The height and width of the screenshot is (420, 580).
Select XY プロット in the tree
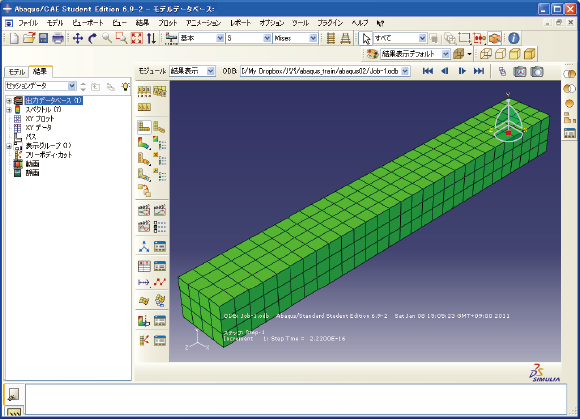pos(40,119)
